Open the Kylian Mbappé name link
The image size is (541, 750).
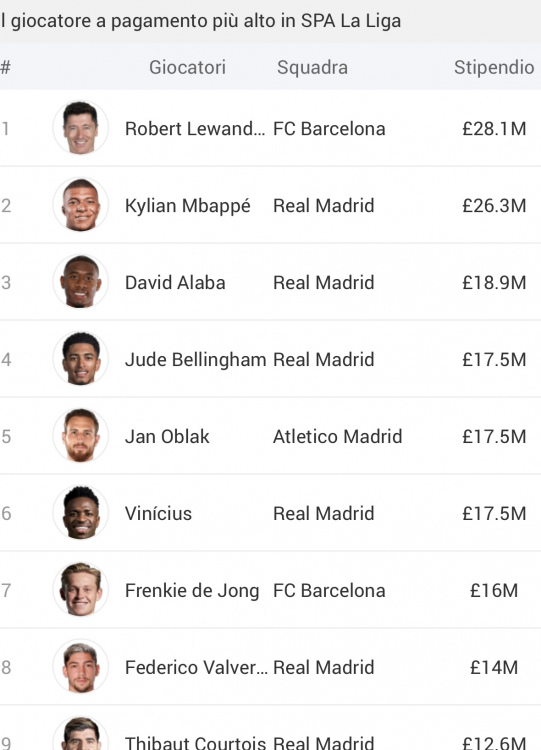(188, 206)
